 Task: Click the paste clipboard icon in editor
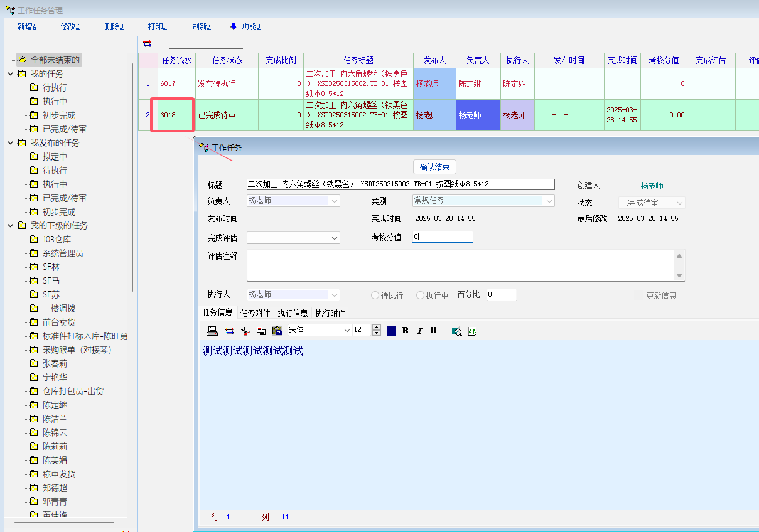click(277, 331)
